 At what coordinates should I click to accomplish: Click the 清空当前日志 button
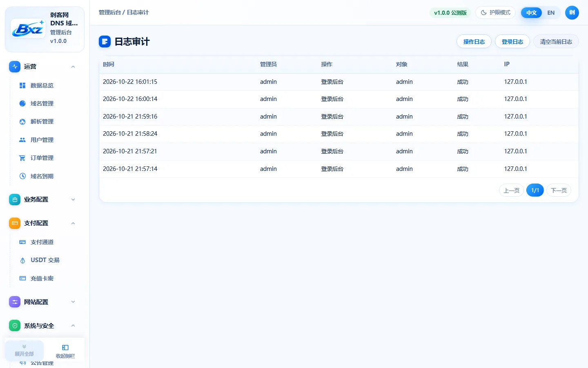[556, 42]
